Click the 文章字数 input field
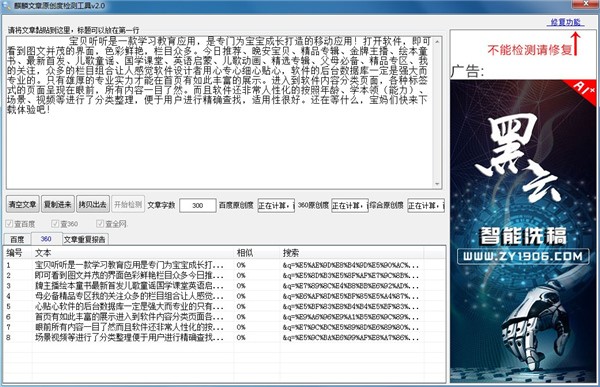Viewport: 600px width, 387px height. point(197,206)
